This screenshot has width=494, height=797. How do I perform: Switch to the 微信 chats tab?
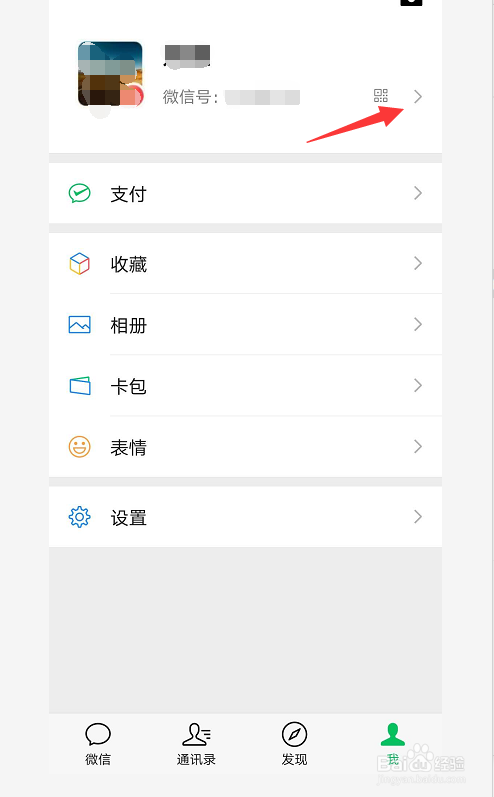click(98, 744)
